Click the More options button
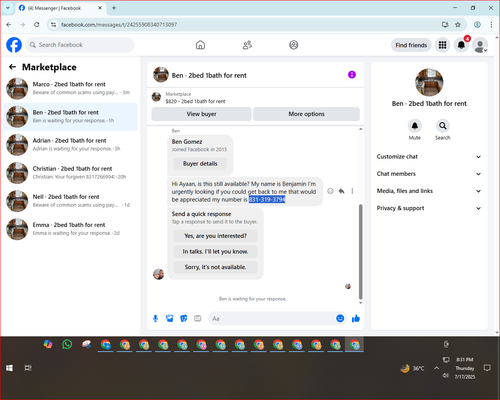500x400 pixels. 306,114
